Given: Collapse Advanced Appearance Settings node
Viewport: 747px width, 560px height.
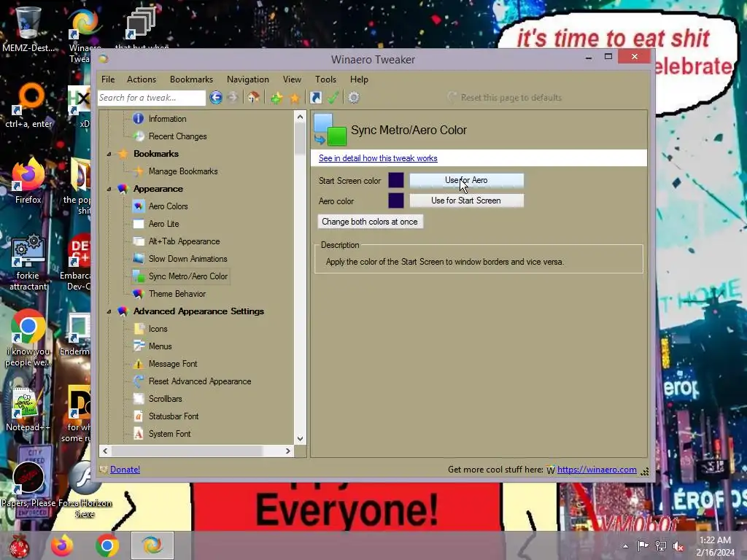Looking at the screenshot, I should tap(109, 311).
